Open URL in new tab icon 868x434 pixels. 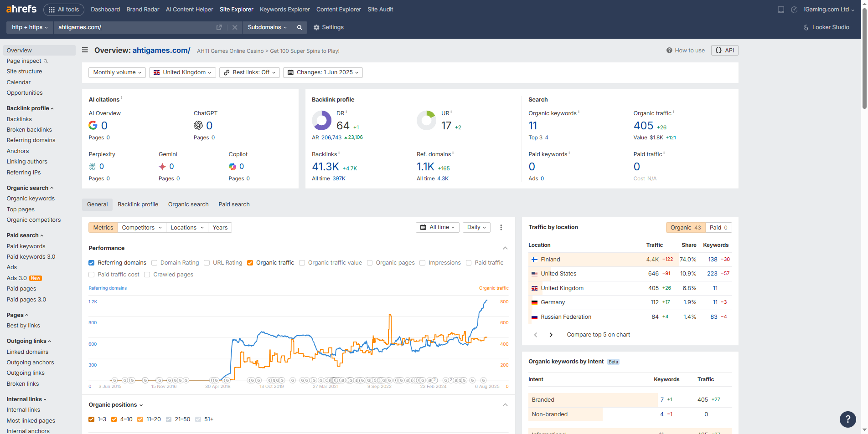coord(219,27)
